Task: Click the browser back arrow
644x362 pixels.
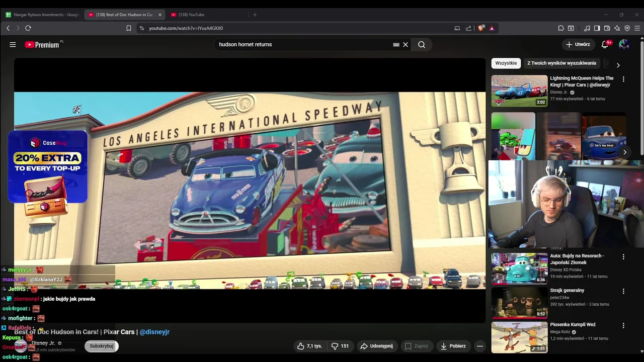Action: point(8,28)
